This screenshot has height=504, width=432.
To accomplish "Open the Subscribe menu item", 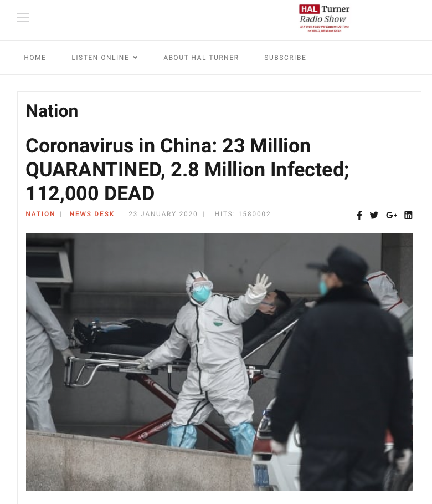I will click(285, 58).
